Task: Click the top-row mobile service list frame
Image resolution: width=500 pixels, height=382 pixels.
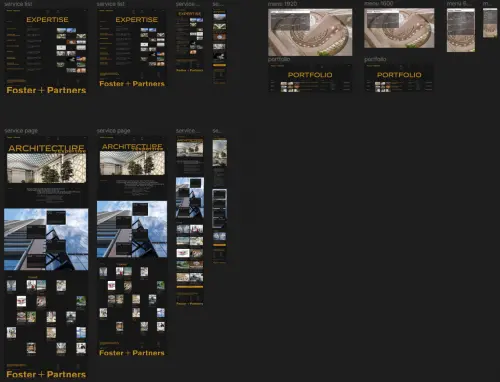Action: pyautogui.click(x=219, y=47)
